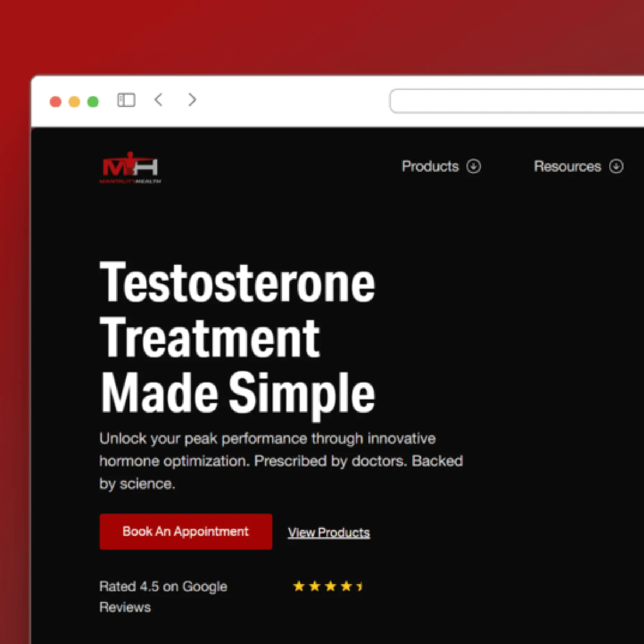
Task: Open the Resources menu
Action: pos(568,166)
